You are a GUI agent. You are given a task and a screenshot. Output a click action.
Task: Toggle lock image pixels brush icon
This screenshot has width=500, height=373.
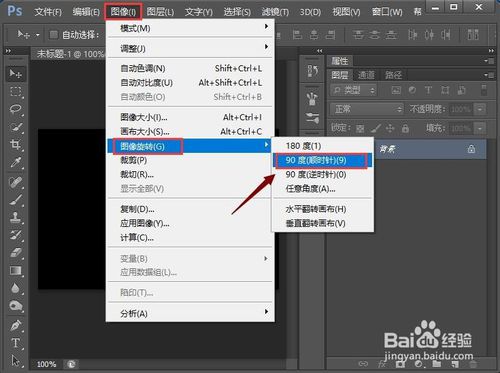[x=376, y=128]
